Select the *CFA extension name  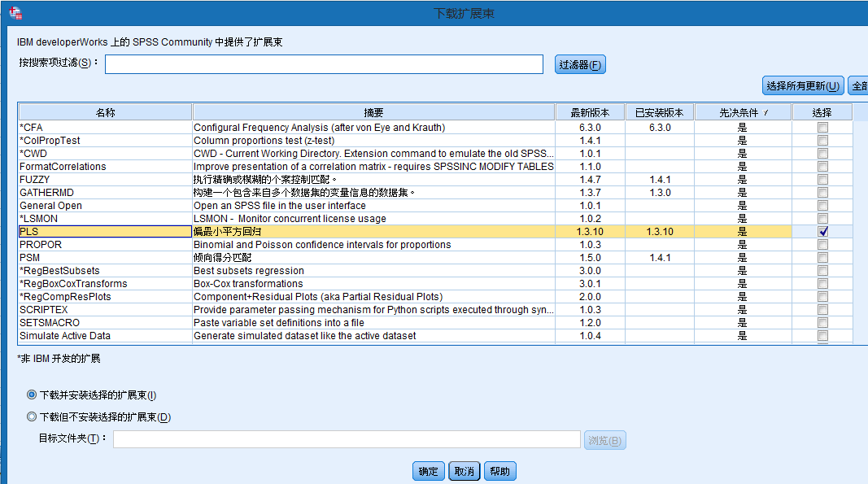pyautogui.click(x=31, y=128)
